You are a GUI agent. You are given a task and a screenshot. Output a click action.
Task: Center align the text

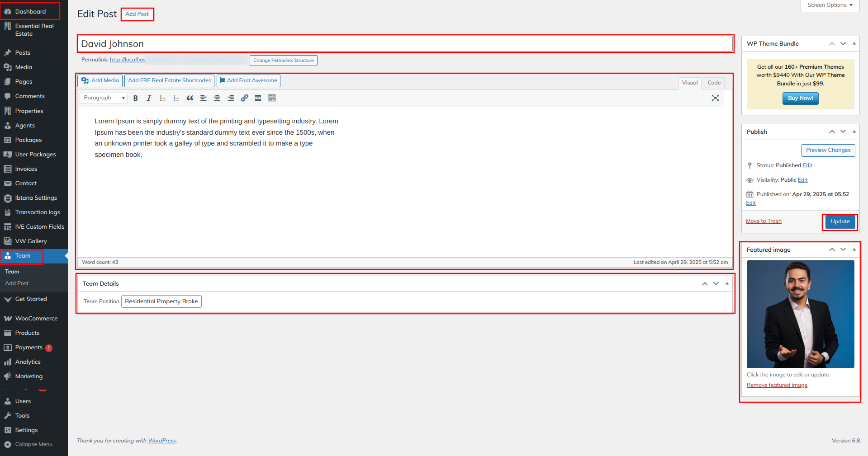217,98
